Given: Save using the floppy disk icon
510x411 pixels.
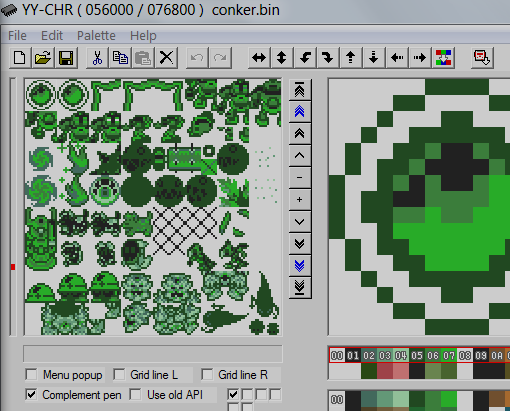Looking at the screenshot, I should [66, 58].
